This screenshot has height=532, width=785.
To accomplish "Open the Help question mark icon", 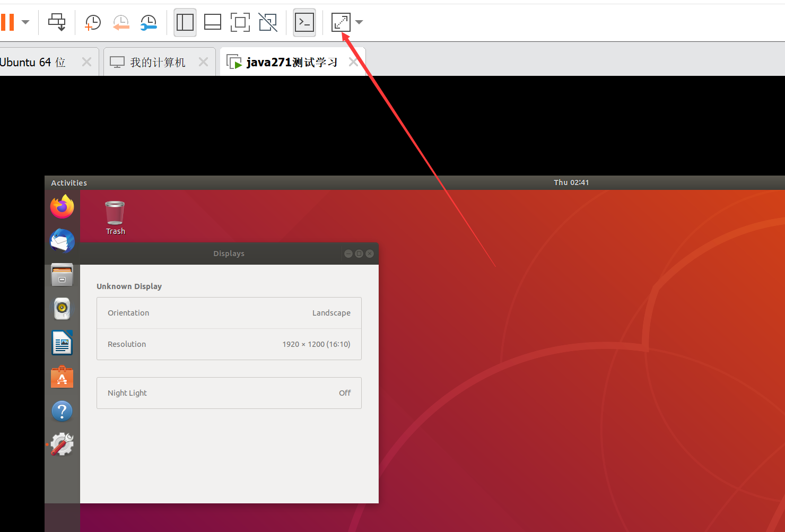I will coord(62,411).
